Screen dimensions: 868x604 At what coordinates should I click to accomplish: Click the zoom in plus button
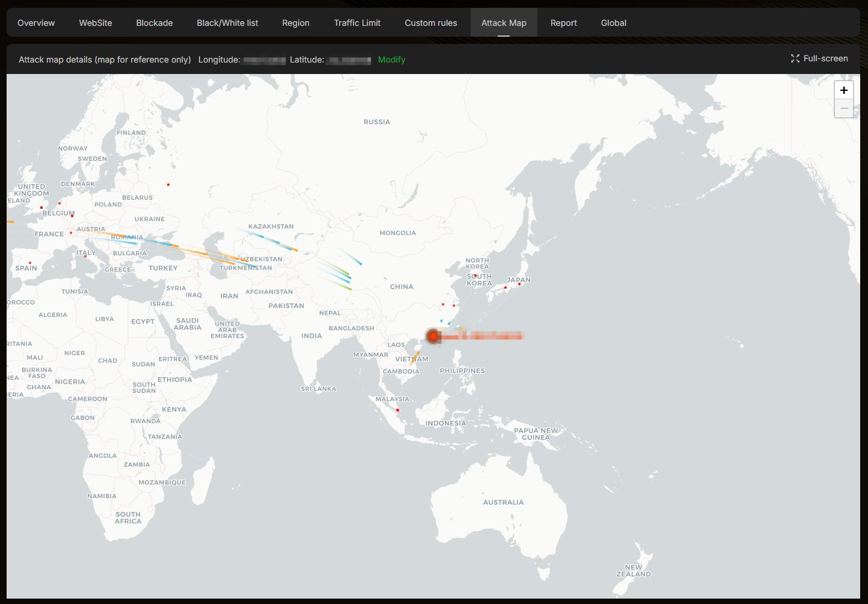point(844,90)
